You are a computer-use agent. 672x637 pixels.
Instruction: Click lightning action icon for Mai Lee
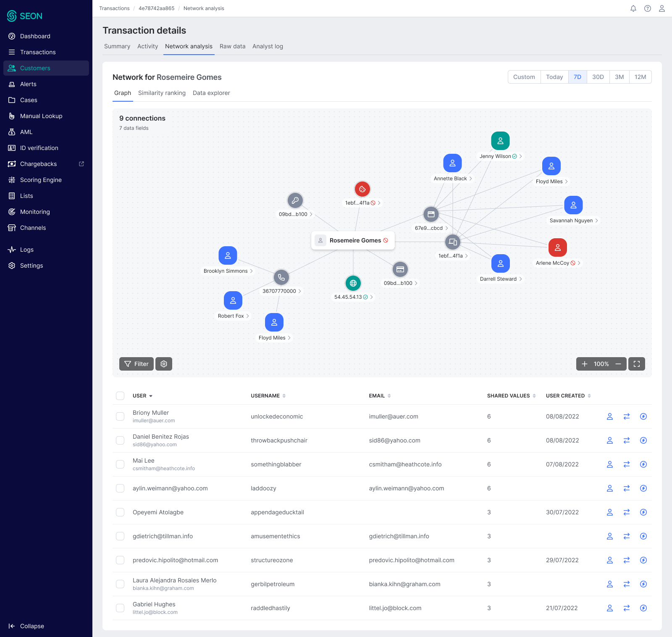[x=643, y=464]
